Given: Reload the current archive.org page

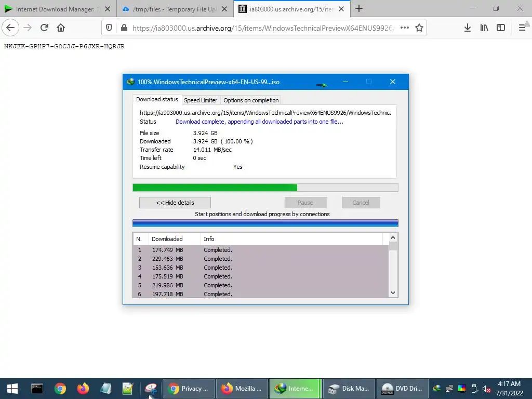Looking at the screenshot, I should point(44,28).
